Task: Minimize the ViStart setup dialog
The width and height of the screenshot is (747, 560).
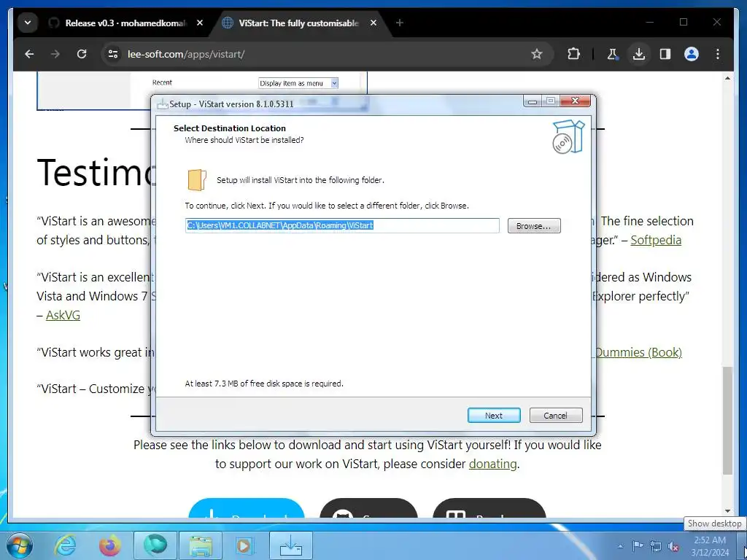Action: (532, 101)
